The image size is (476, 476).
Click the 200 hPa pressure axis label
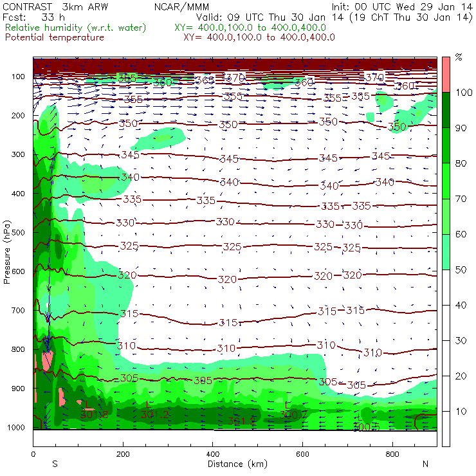coord(18,115)
